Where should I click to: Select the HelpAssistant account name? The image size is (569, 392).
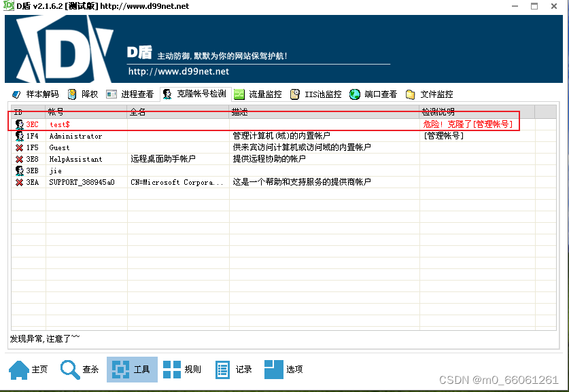75,159
